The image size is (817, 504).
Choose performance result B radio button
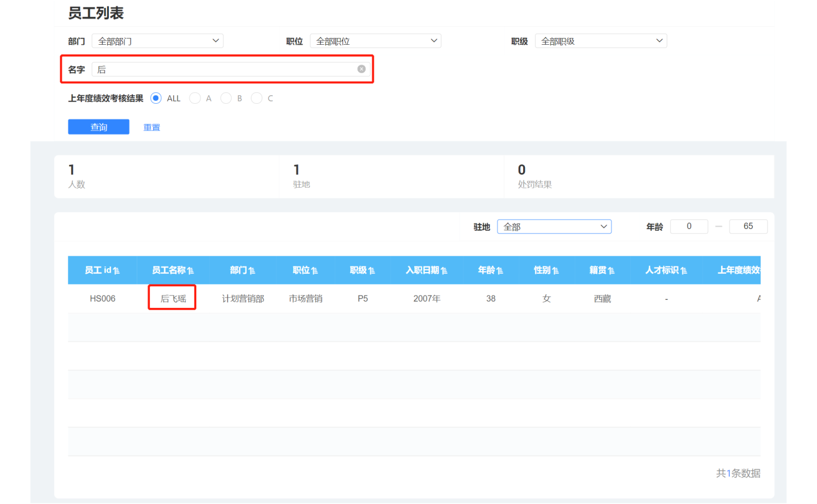coord(226,98)
